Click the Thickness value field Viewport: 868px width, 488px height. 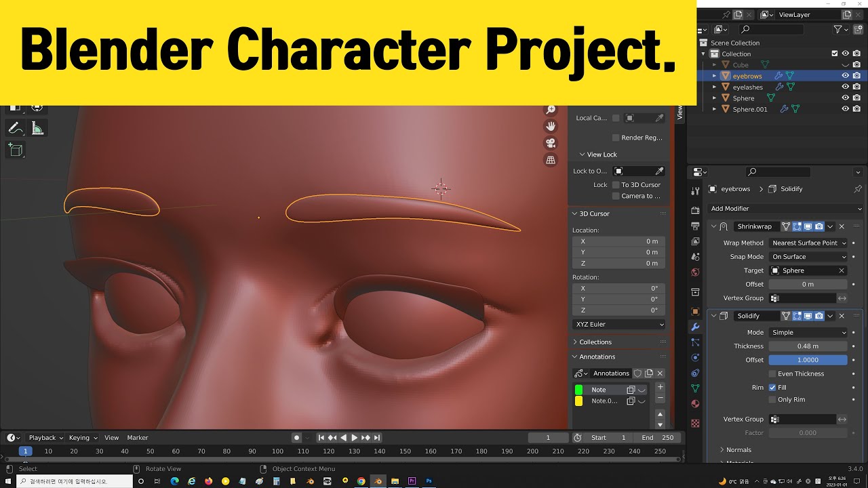[808, 346]
